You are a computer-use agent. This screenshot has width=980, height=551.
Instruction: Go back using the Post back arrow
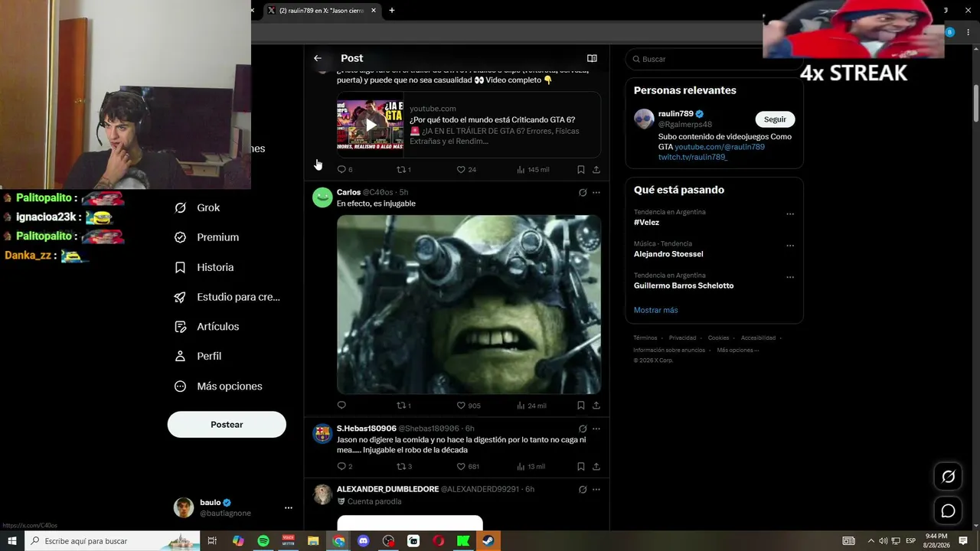pos(318,58)
